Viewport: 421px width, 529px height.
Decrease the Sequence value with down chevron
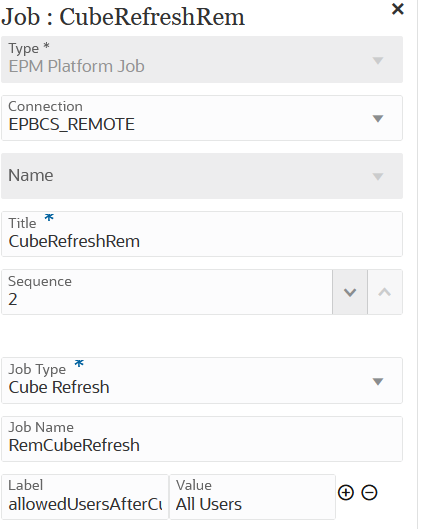click(350, 292)
